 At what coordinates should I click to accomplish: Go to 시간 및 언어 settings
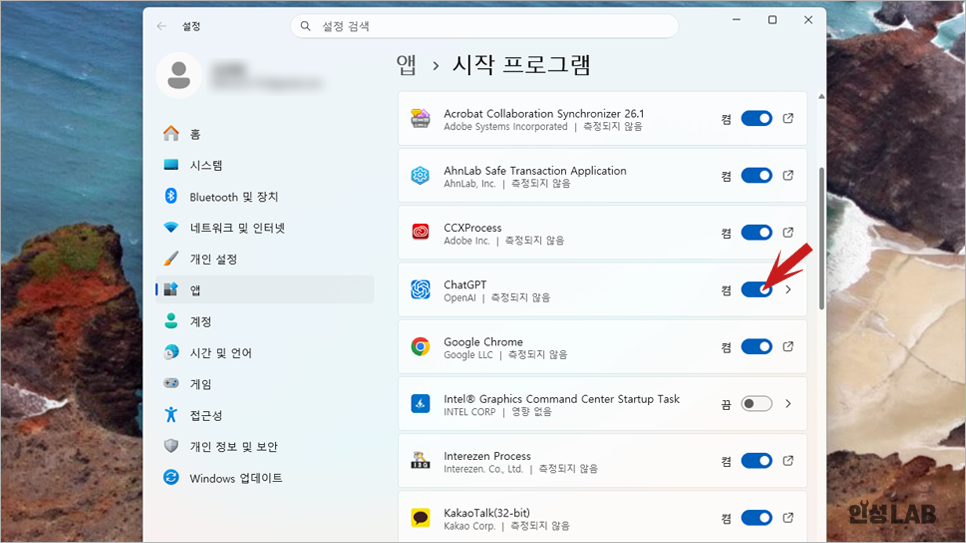pos(264,353)
